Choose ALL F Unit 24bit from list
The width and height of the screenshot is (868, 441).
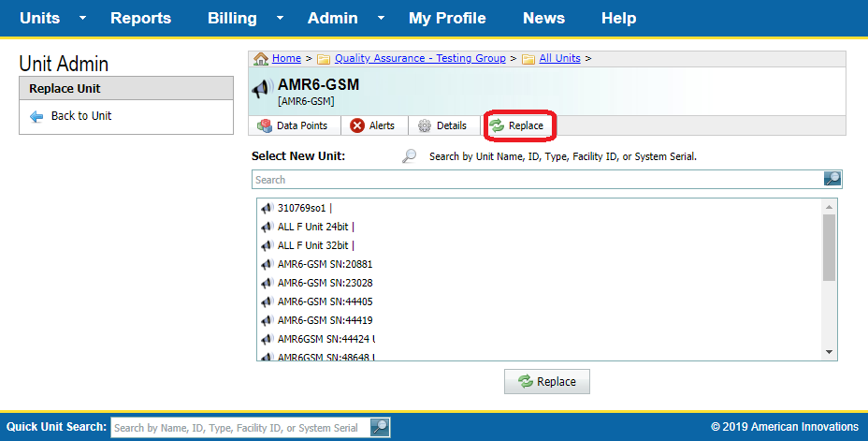(315, 227)
